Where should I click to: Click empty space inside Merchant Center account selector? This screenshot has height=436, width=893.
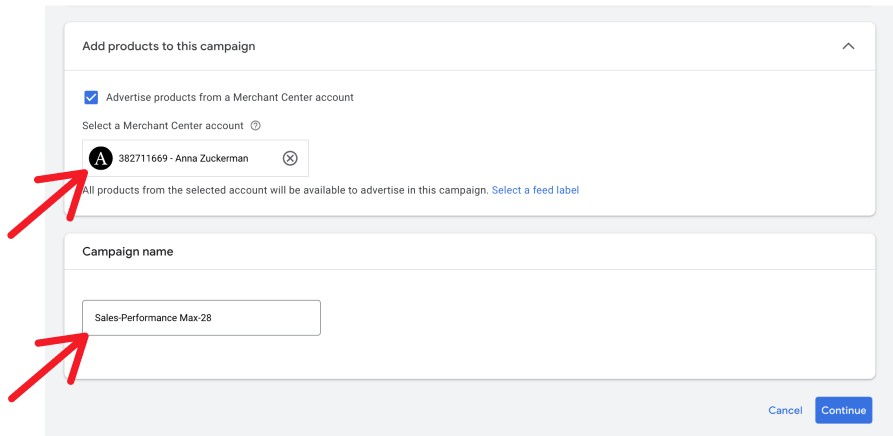click(x=262, y=158)
